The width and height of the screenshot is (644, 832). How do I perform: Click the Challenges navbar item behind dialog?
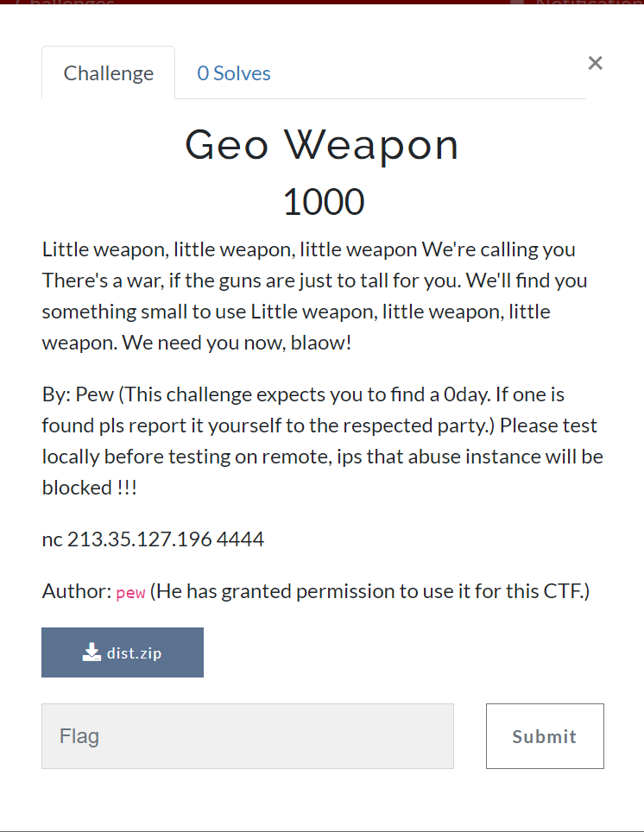coord(65,2)
